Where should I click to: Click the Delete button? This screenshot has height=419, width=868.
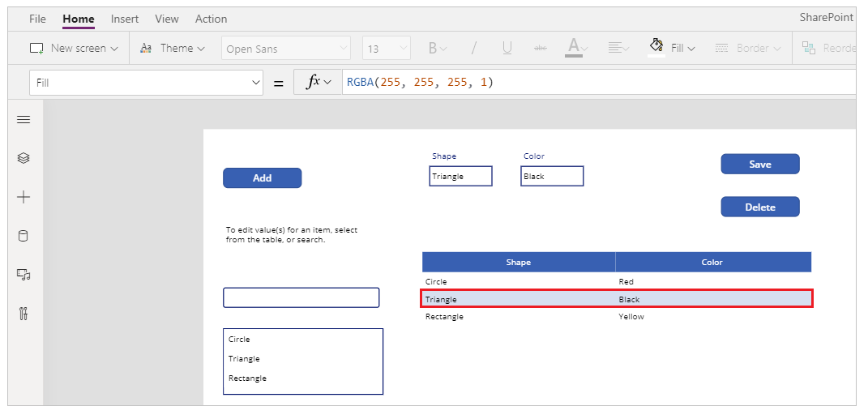coord(760,207)
